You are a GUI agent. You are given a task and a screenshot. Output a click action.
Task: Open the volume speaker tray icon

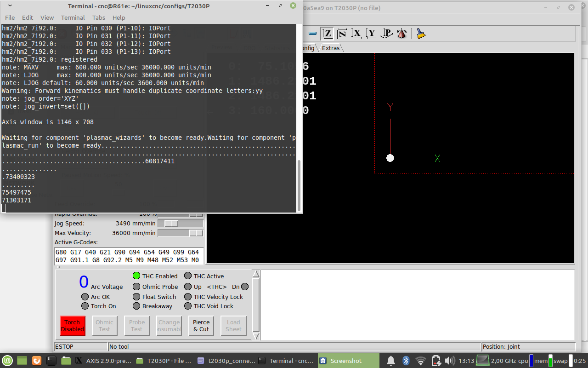(x=450, y=361)
